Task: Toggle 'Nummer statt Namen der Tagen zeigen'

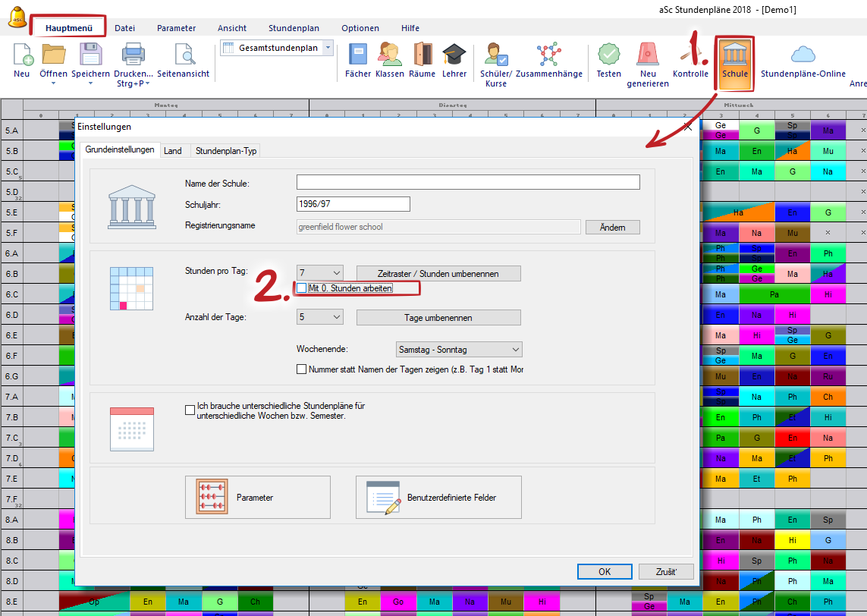Action: (301, 369)
